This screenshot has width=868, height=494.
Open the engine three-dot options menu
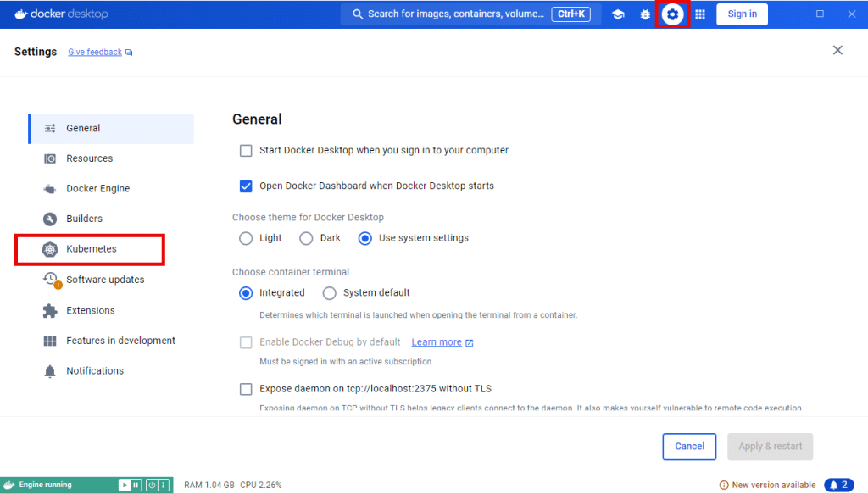[163, 485]
